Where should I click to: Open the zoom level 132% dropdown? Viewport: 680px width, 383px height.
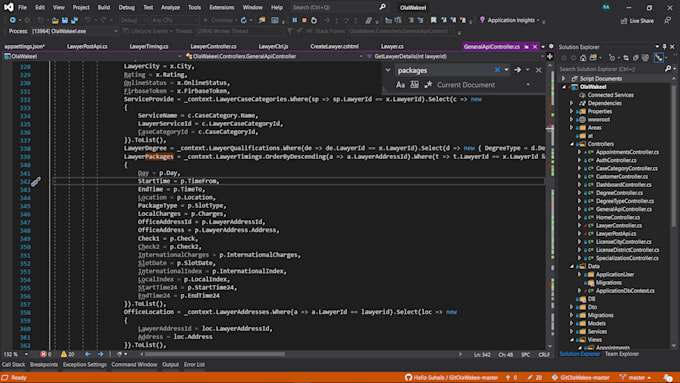coord(26,354)
